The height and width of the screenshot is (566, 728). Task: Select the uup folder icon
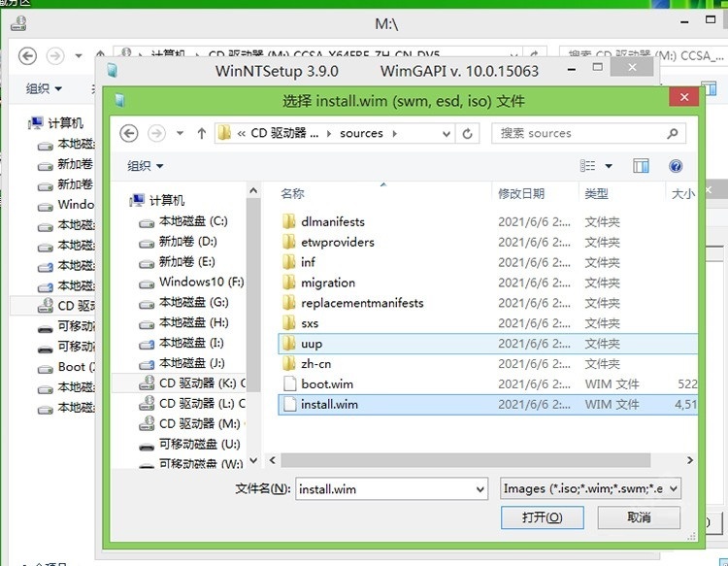[289, 344]
